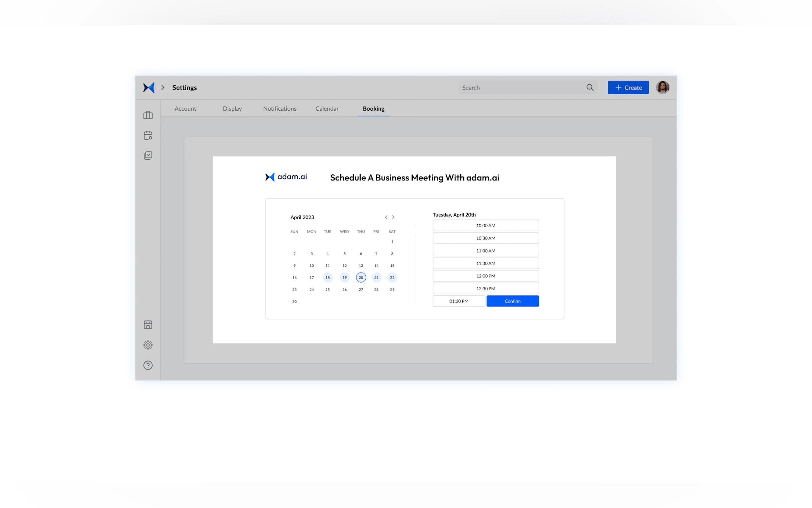Open the settings gear icon
This screenshot has width=812, height=508.
pyautogui.click(x=148, y=345)
